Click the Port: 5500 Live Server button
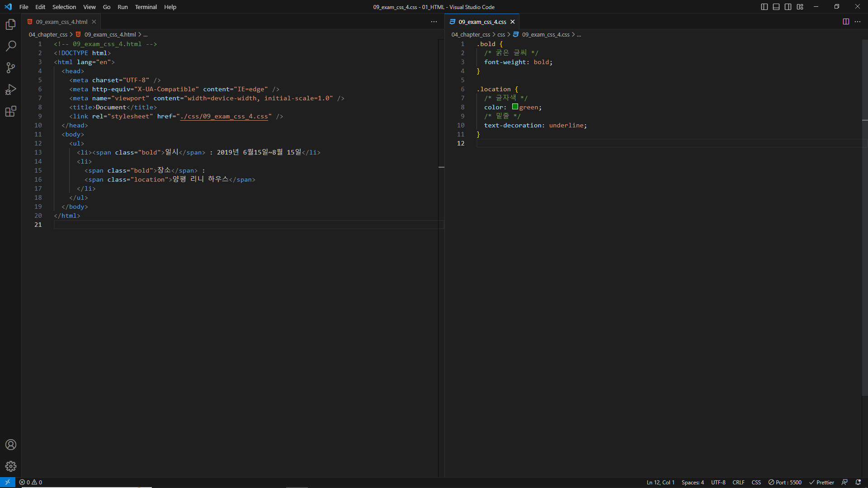This screenshot has width=868, height=488. point(785,482)
